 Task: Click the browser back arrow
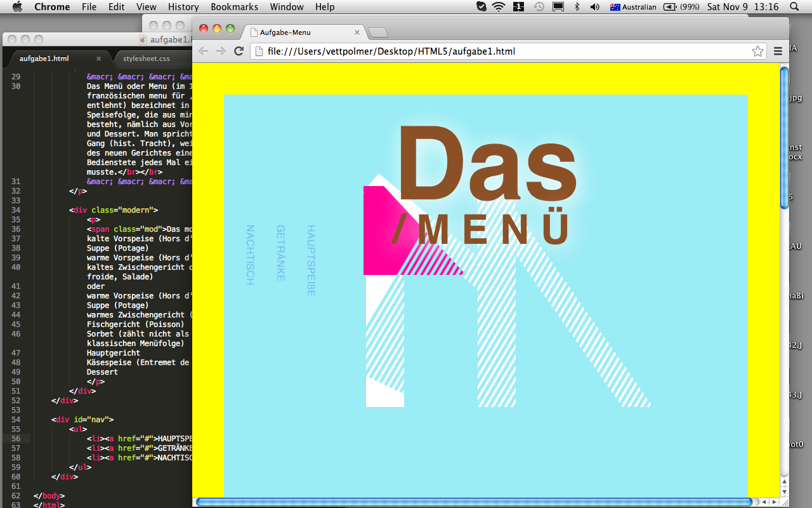204,51
